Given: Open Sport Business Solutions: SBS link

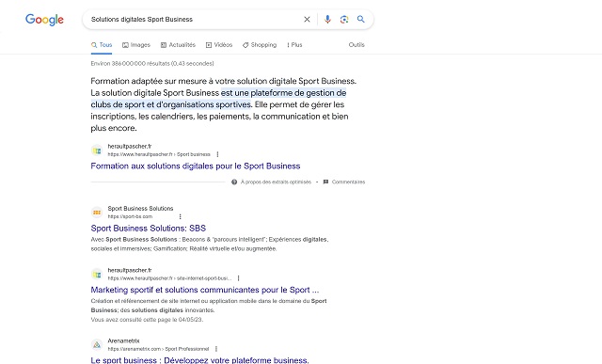Looking at the screenshot, I should [x=149, y=228].
